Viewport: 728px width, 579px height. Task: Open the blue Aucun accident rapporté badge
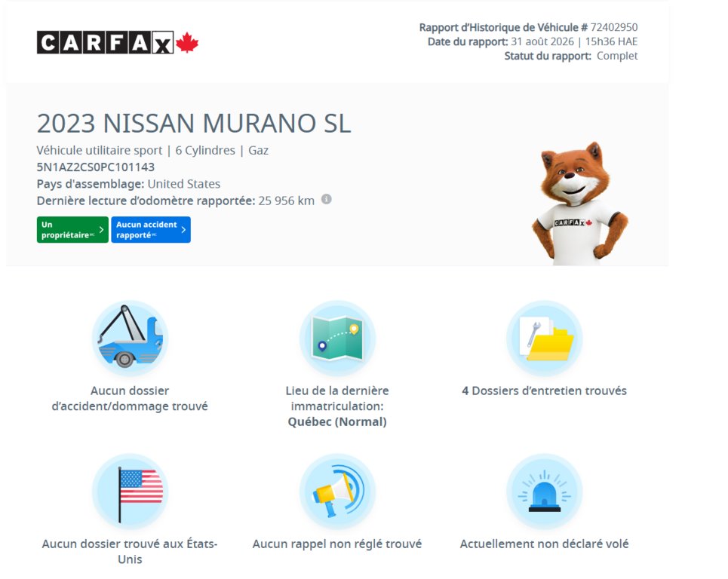pos(151,230)
